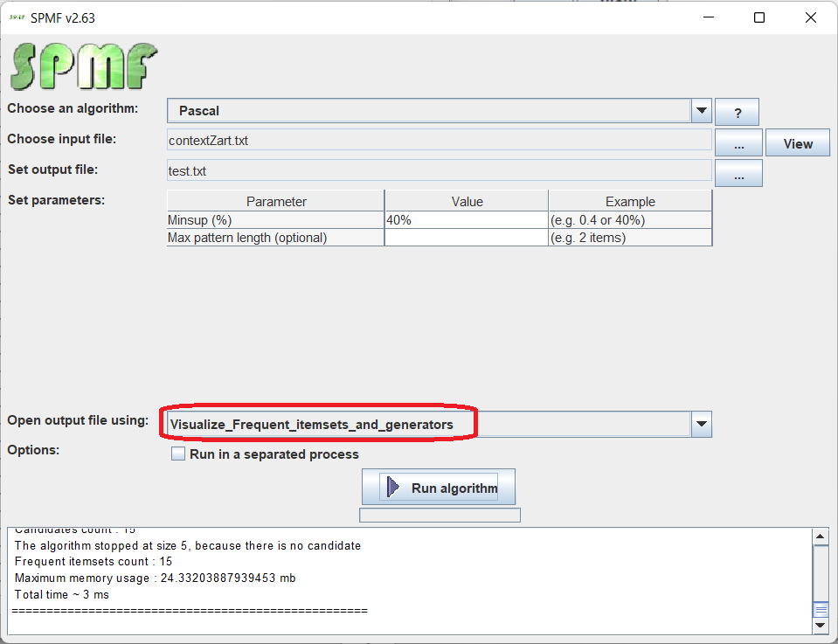The image size is (838, 644).
Task: Click the Max pattern length value cell
Action: point(466,238)
